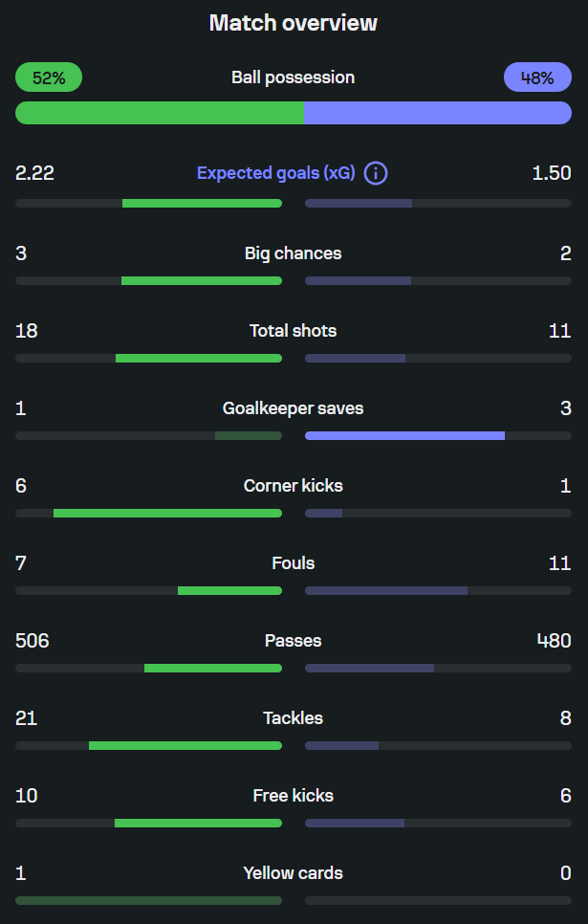
Task: Click the green segment of possession bar
Action: (159, 113)
